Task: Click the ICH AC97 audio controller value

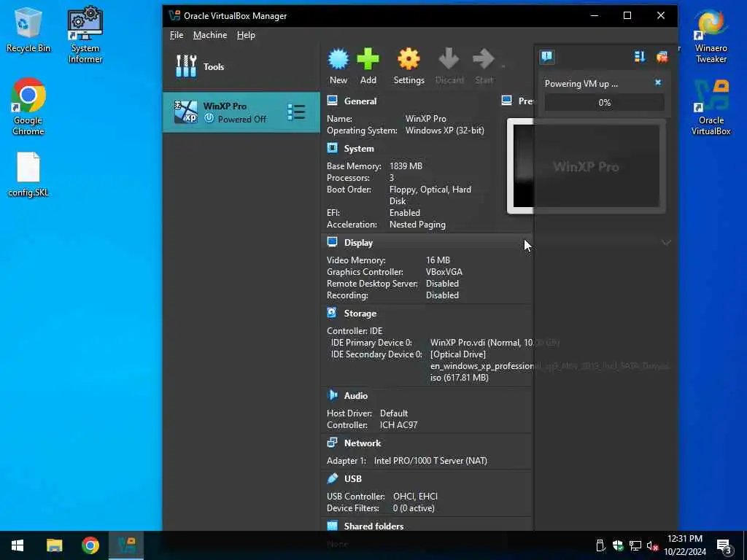Action: tap(398, 425)
